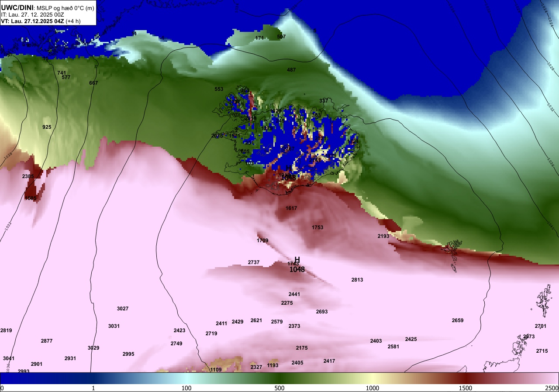Click the map value 2275
This screenshot has height=392, width=559.
point(287,303)
